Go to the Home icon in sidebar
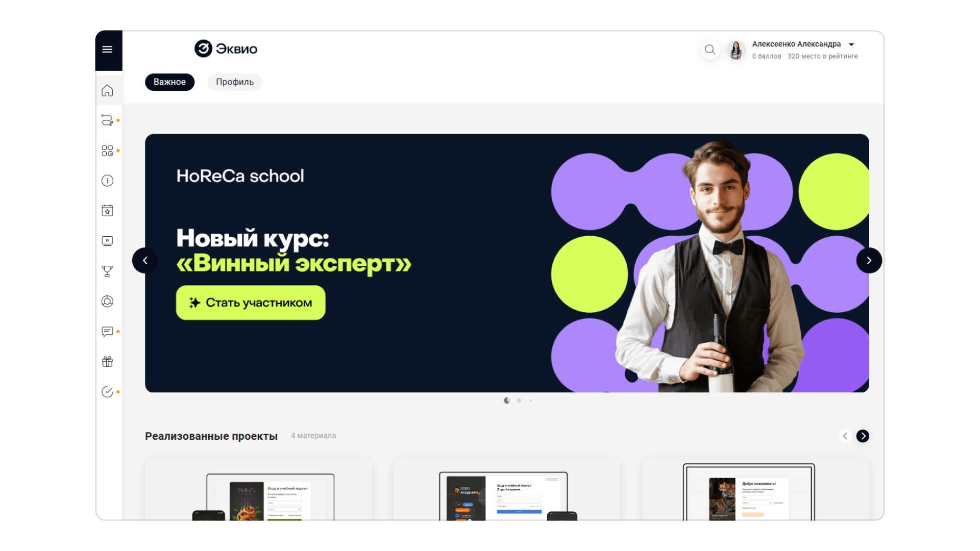This screenshot has width=980, height=551. [x=107, y=90]
